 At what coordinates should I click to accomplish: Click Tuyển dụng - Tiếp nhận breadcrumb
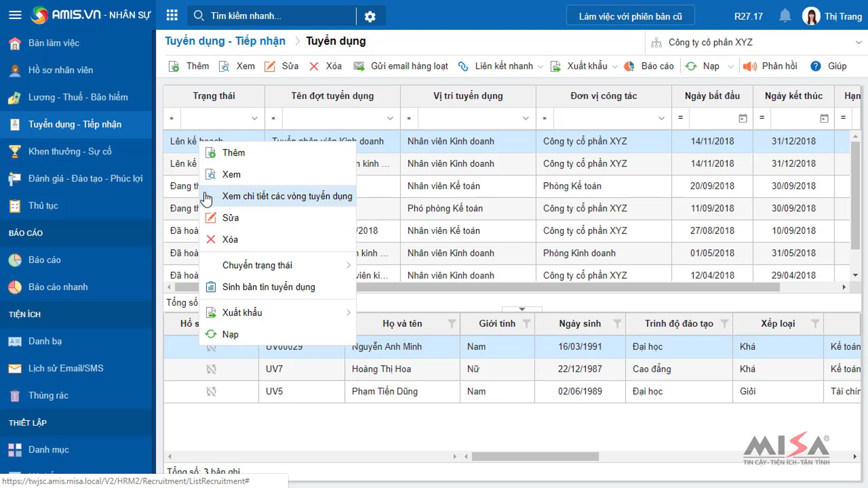225,41
